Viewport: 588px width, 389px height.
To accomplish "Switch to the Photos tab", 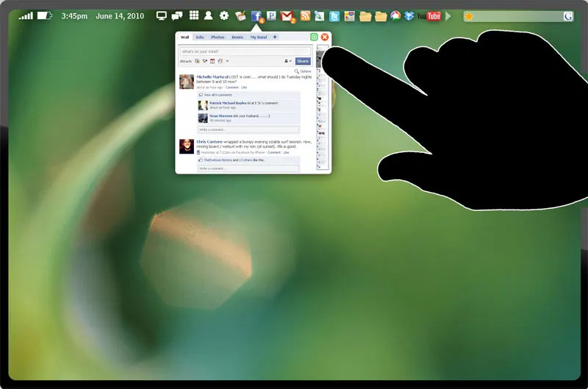I will click(218, 38).
